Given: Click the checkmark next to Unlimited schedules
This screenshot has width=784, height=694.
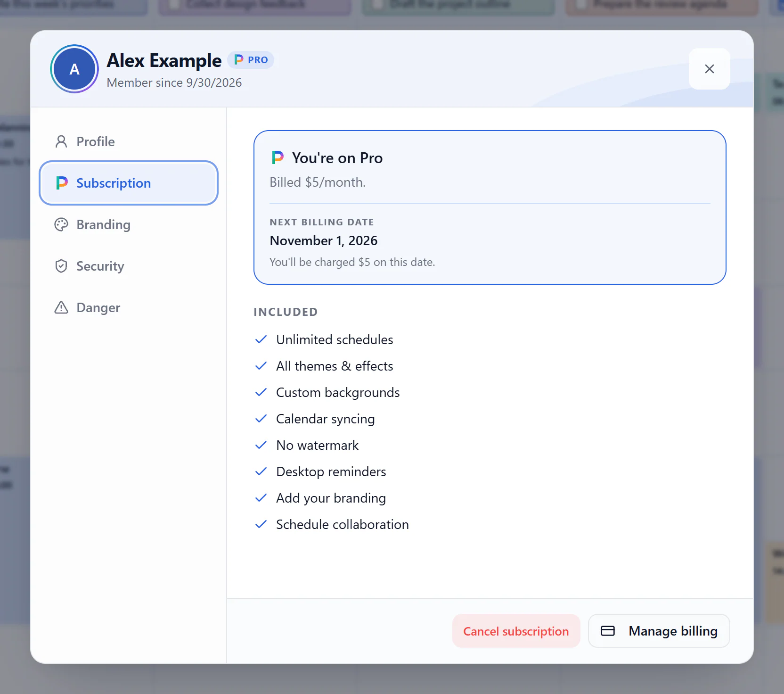Looking at the screenshot, I should coord(261,339).
